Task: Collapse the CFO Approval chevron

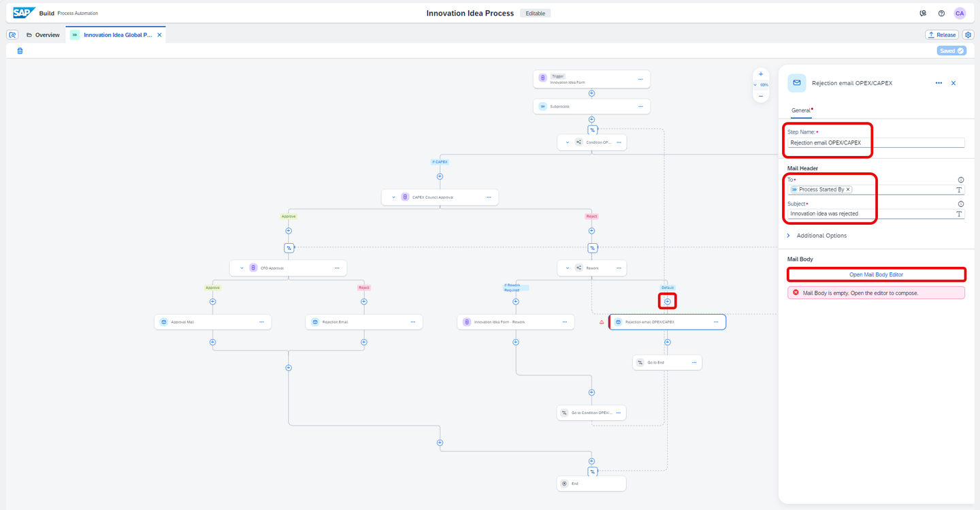Action: tap(242, 268)
